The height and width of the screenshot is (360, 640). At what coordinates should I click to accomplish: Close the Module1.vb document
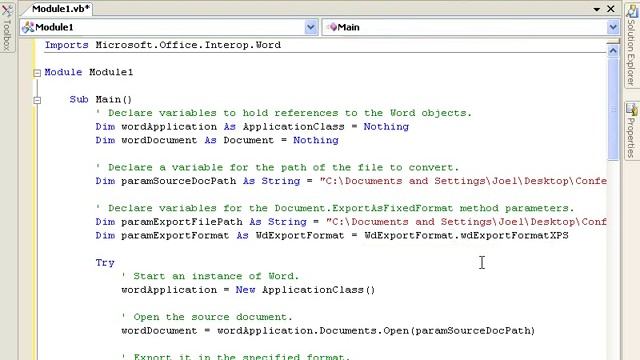[x=611, y=9]
